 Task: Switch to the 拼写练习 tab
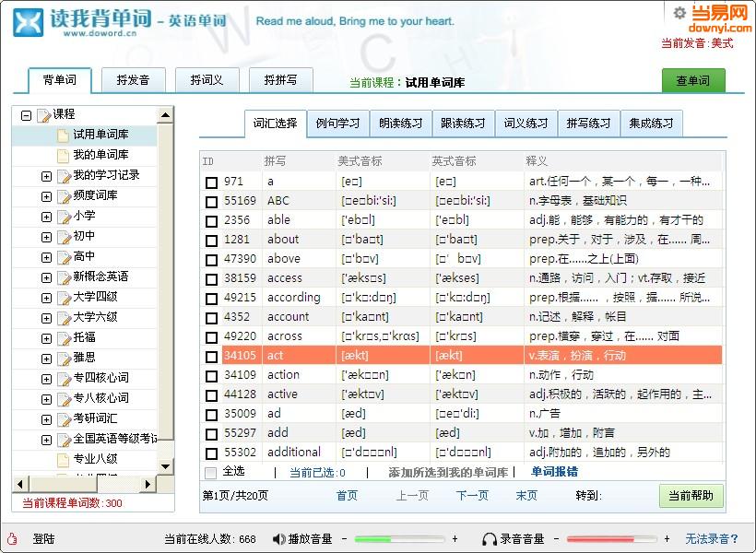(587, 123)
